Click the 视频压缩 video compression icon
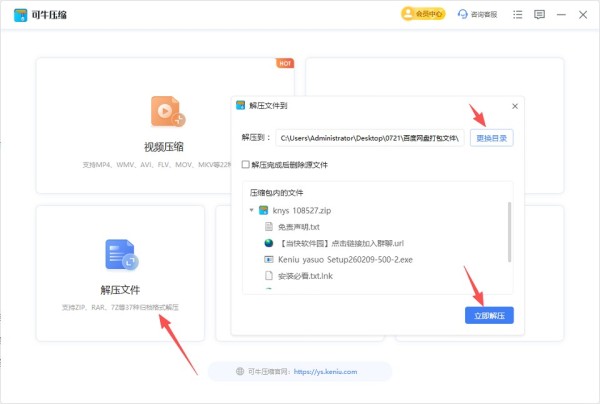 point(167,111)
